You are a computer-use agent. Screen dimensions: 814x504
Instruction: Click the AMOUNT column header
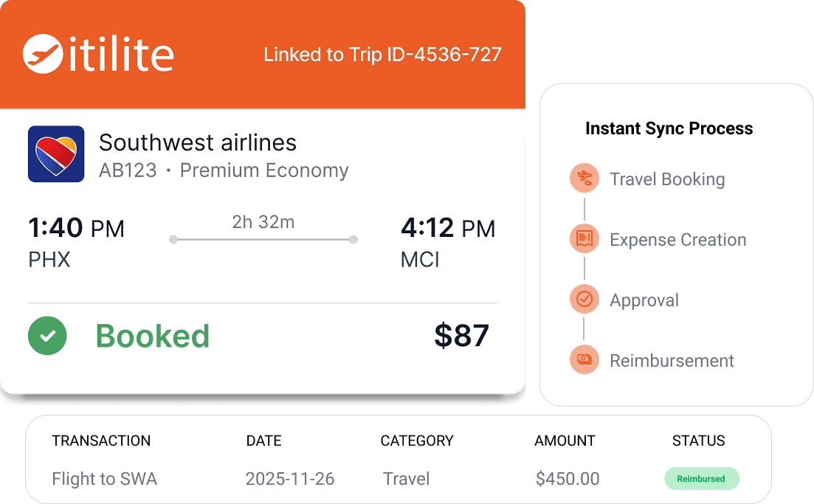click(565, 441)
